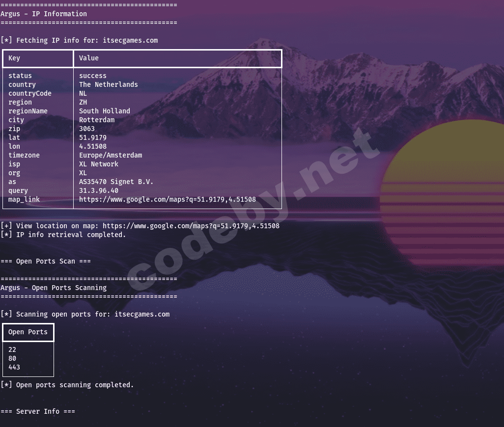Open the Google Maps URL in the table
The width and height of the screenshot is (504, 427).
click(x=168, y=199)
